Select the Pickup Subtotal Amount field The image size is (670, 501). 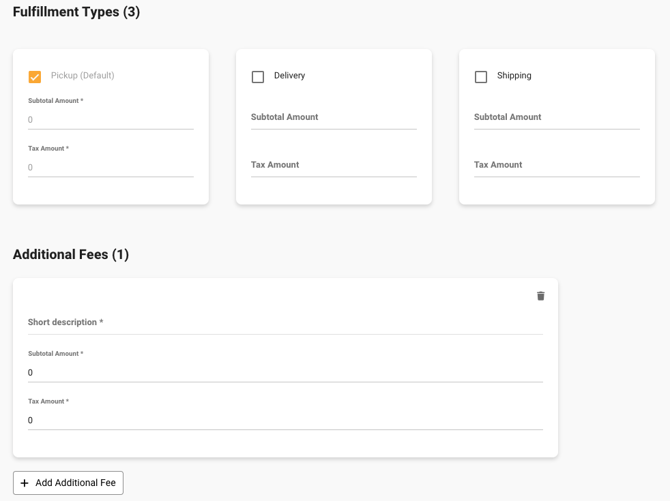coord(110,120)
